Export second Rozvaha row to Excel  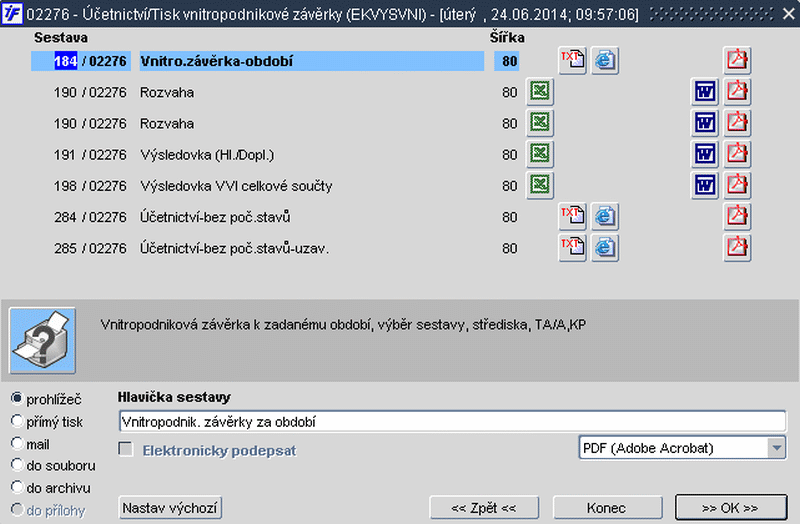pyautogui.click(x=540, y=123)
